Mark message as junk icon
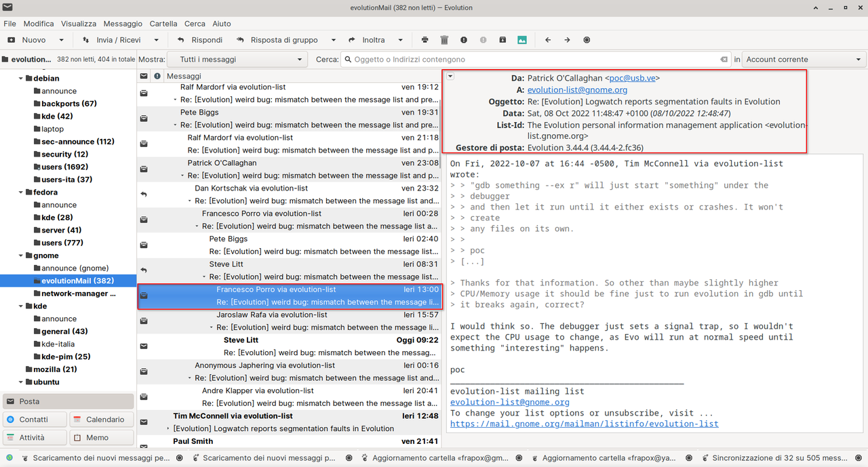This screenshot has width=868, height=467. tap(464, 40)
